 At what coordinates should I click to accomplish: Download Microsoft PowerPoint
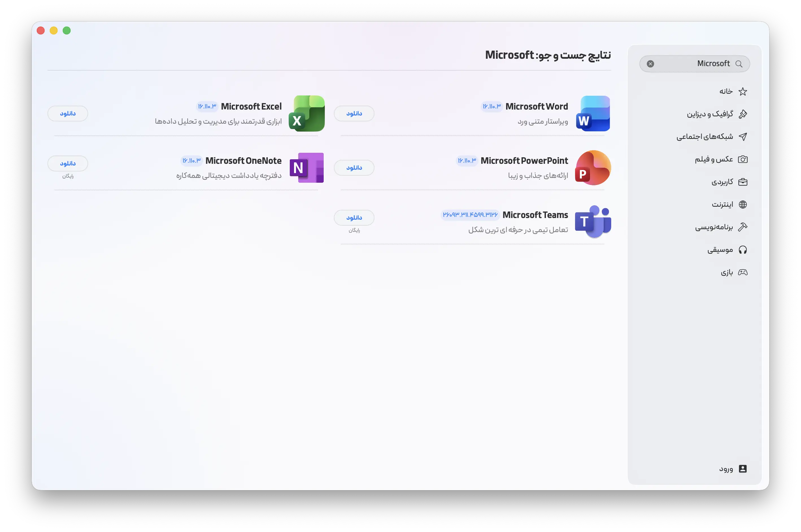coord(354,168)
